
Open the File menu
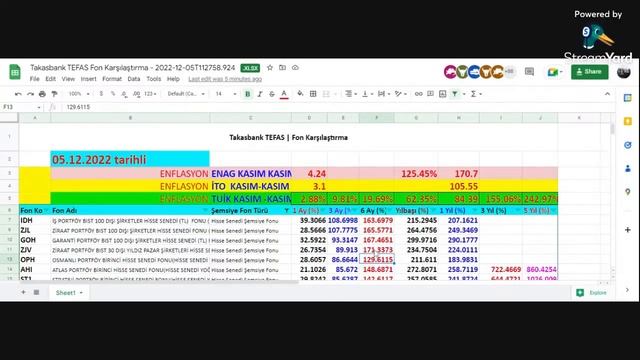[35, 79]
